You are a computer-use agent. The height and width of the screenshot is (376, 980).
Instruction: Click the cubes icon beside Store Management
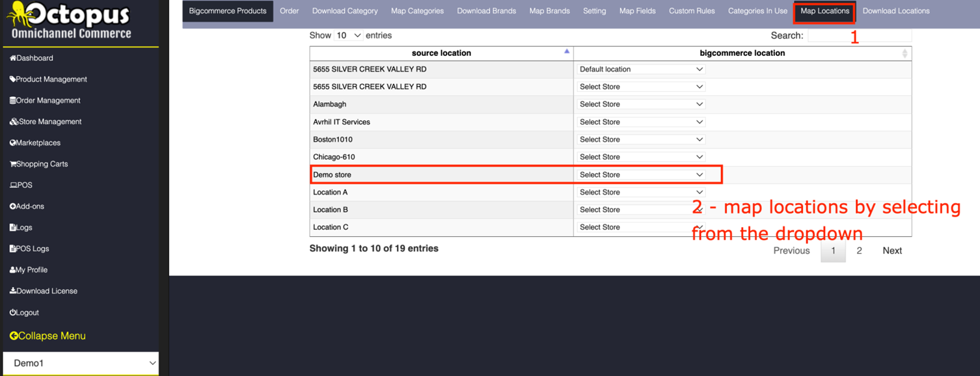(14, 122)
